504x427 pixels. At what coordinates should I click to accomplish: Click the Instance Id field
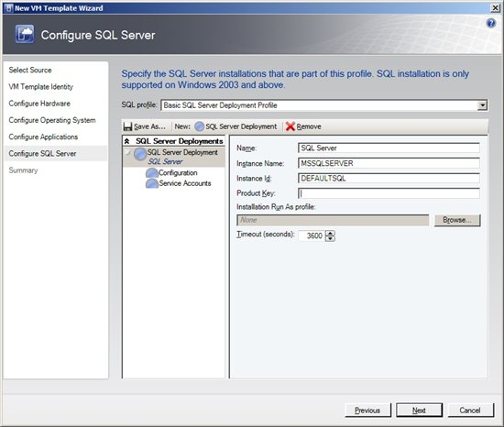click(x=389, y=179)
